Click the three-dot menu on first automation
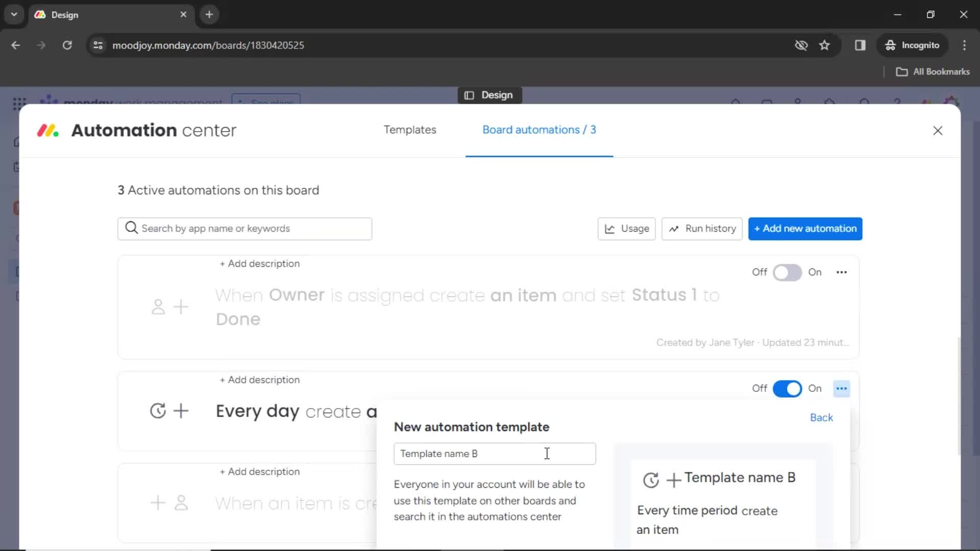 [842, 272]
